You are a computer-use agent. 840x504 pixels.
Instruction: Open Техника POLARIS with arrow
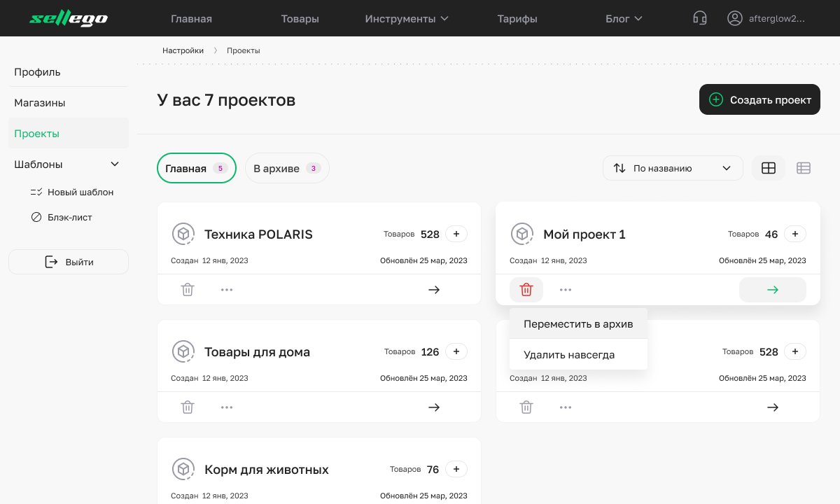point(434,289)
